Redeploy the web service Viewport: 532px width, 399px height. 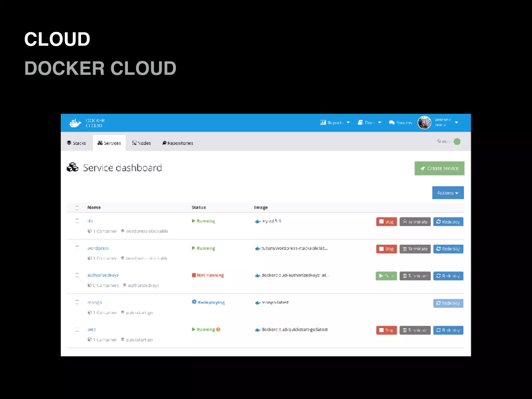point(448,330)
